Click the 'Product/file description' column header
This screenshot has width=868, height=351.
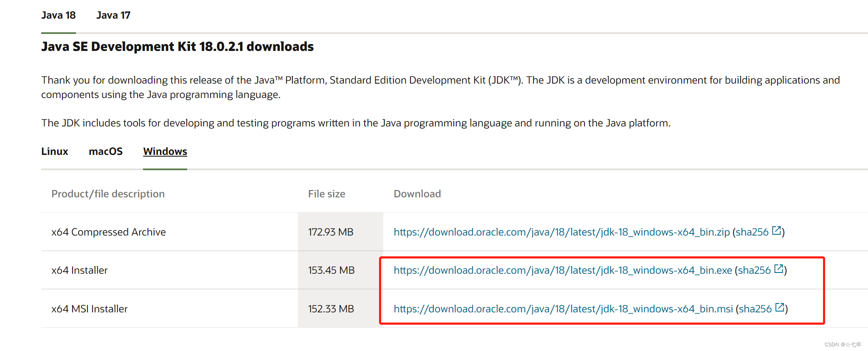108,194
